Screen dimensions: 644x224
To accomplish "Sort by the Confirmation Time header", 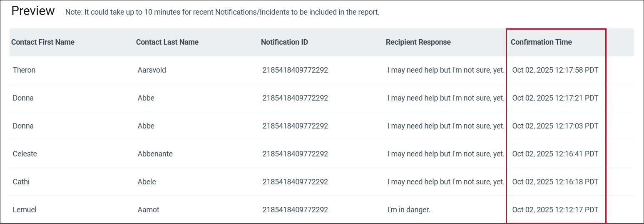I will coord(541,42).
